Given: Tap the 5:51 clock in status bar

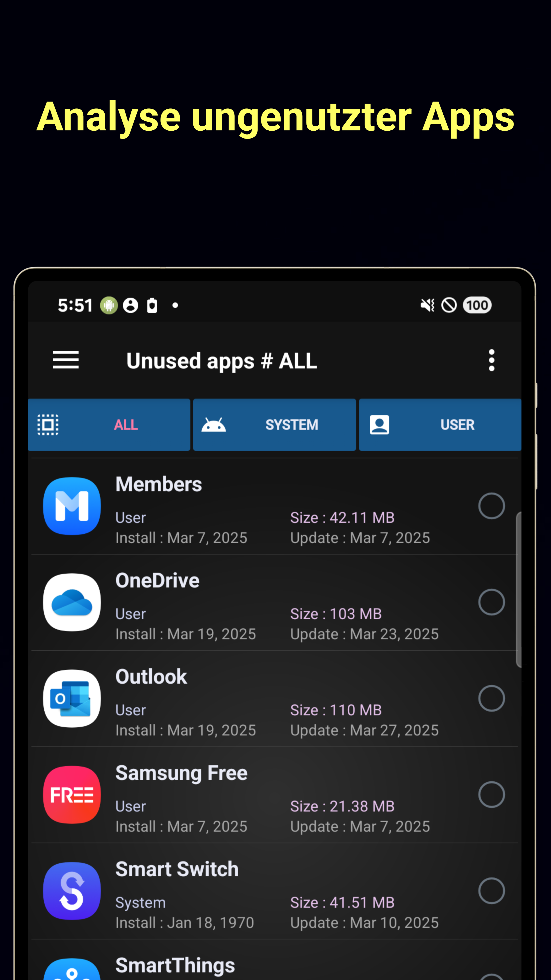Looking at the screenshot, I should pos(75,305).
